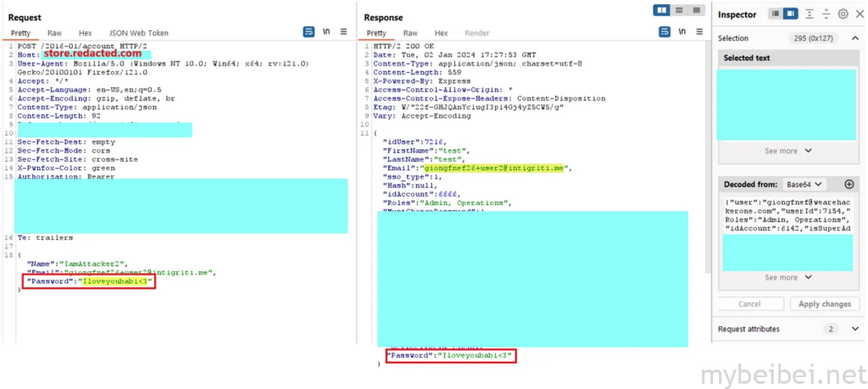
Task: Expand all Inspector sections icon
Action: click(810, 14)
